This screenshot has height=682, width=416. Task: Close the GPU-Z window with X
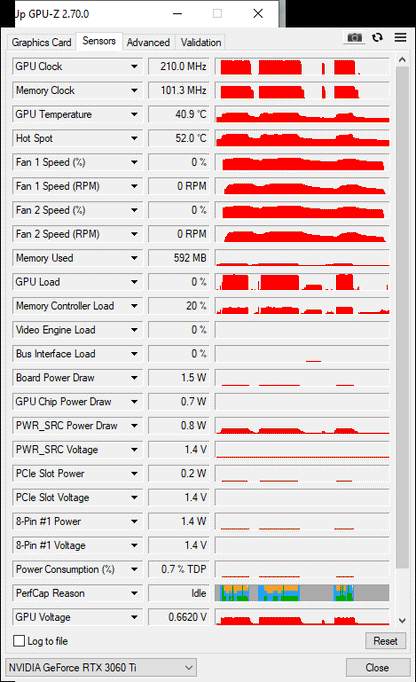(x=258, y=14)
